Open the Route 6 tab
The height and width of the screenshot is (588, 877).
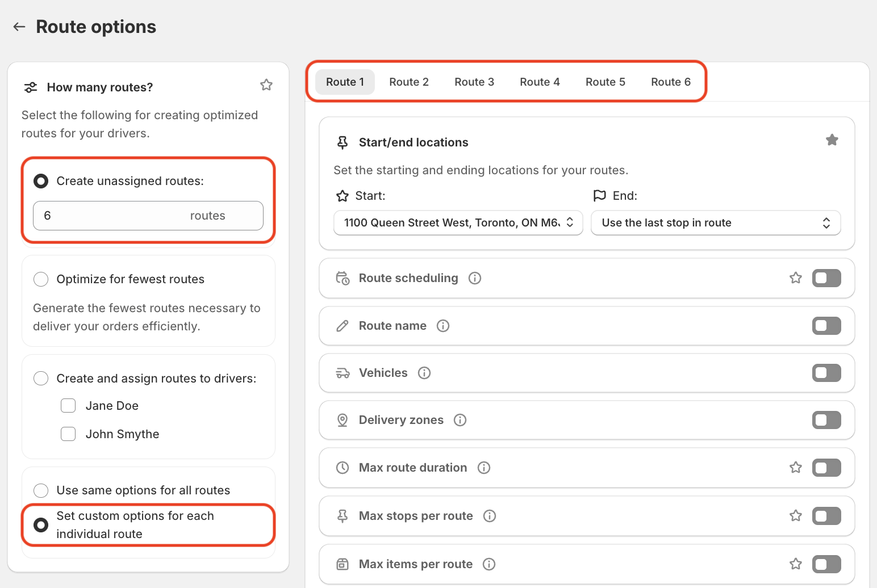[670, 82]
